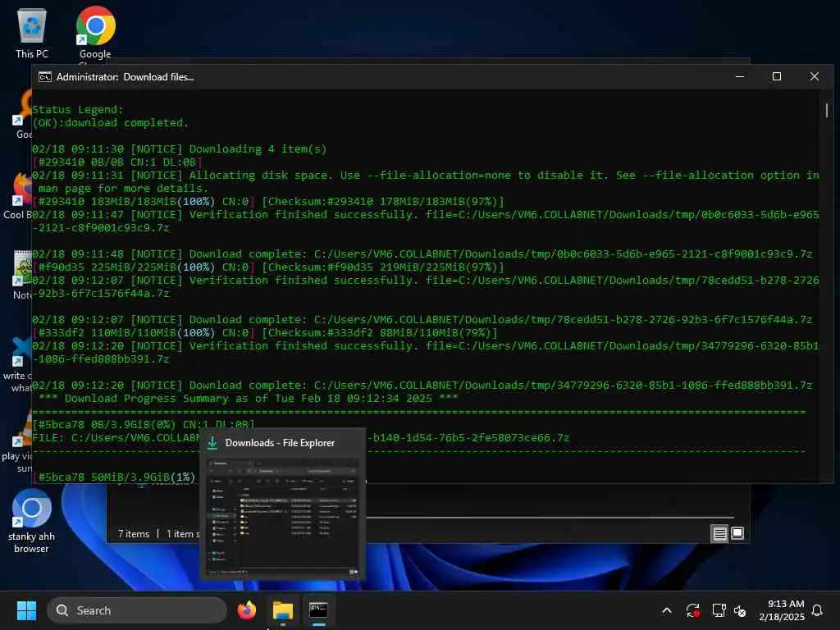This screenshot has width=840, height=630.
Task: Click 'Download Progress Summary' console line
Action: tap(248, 398)
